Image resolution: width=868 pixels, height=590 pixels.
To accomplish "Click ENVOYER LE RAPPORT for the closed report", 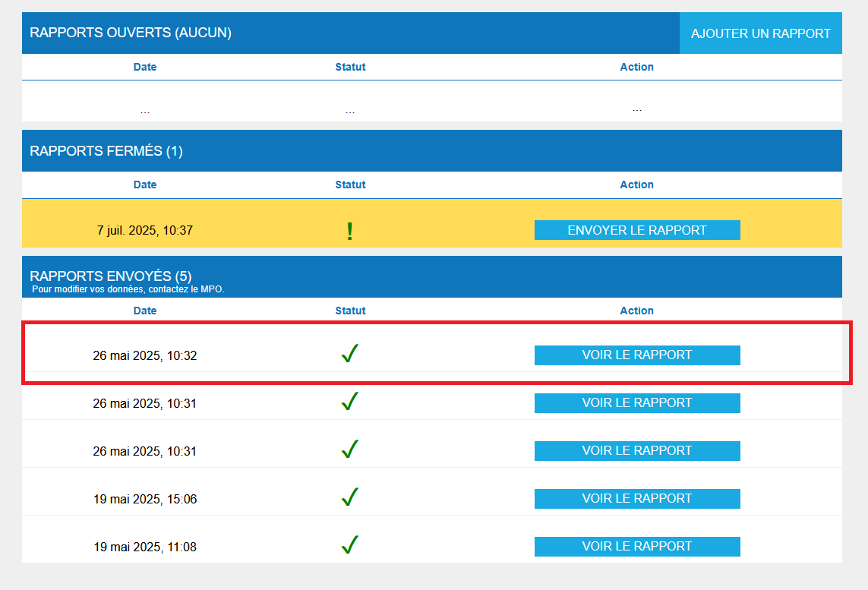I will tap(637, 229).
